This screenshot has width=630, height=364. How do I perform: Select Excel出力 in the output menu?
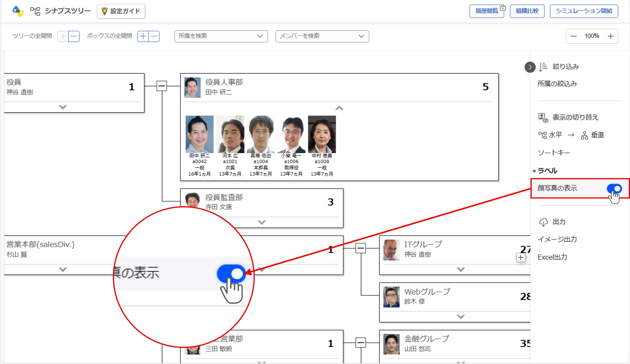click(552, 257)
